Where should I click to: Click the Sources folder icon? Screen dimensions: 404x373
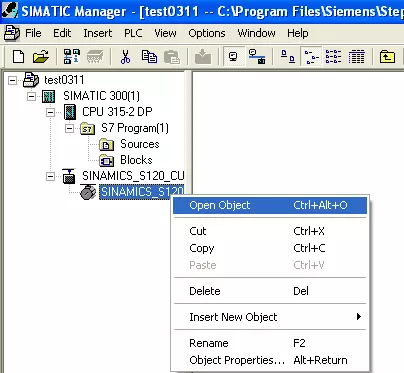coord(107,144)
